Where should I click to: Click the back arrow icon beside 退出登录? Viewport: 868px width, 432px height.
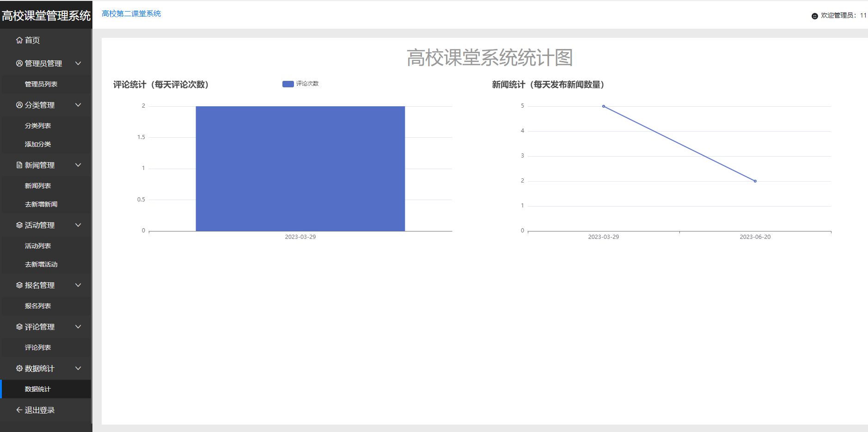19,410
